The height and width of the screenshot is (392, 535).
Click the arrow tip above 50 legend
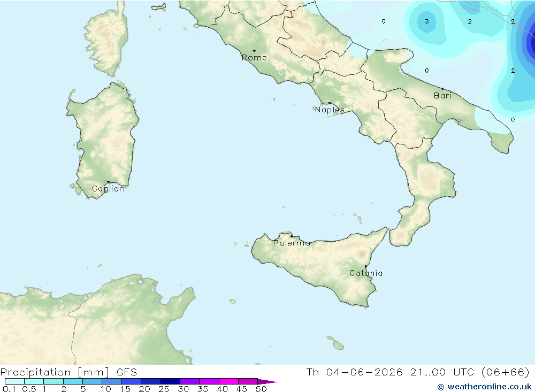coord(268,382)
